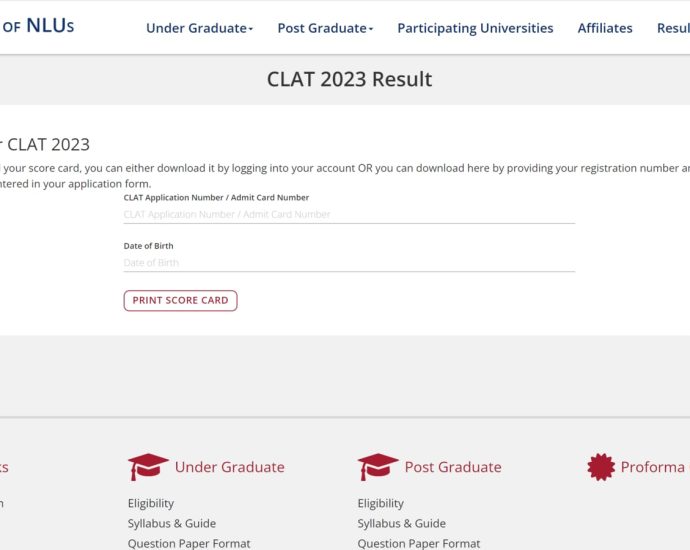Go to the Affiliates menu item
The height and width of the screenshot is (550, 690).
pos(605,28)
